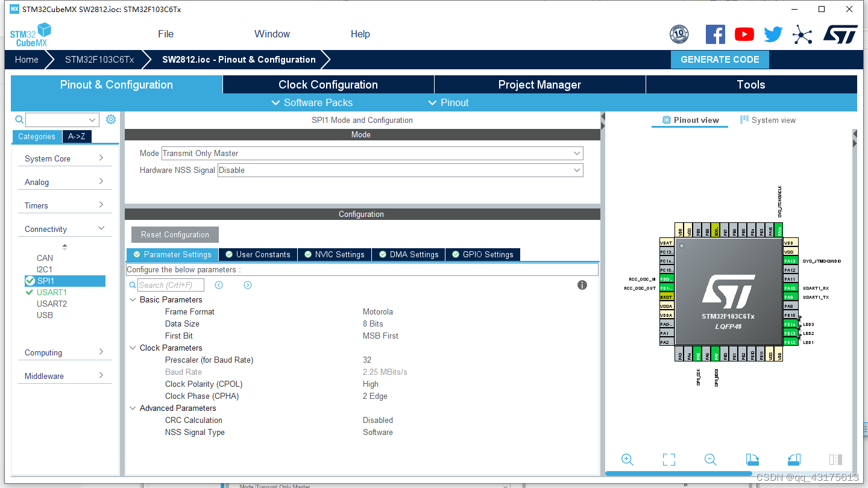This screenshot has width=868, height=488.
Task: Rotate chip counterclockwise
Action: point(794,460)
